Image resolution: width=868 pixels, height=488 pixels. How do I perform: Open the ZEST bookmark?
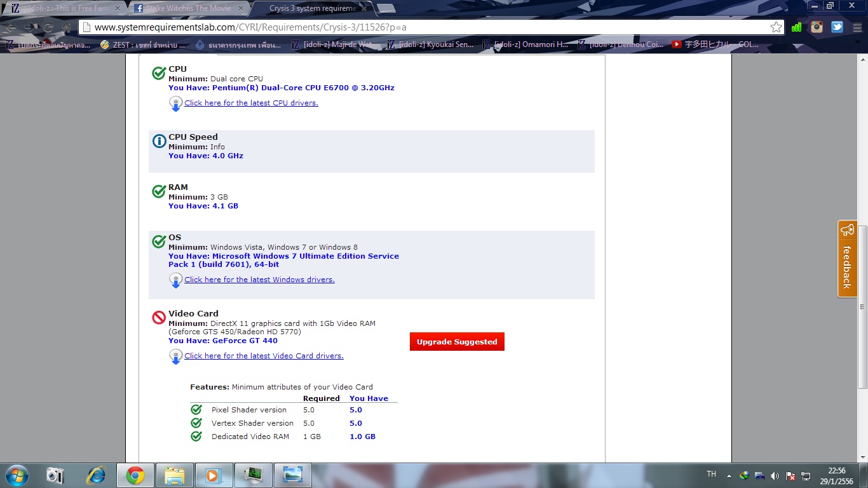coord(143,44)
